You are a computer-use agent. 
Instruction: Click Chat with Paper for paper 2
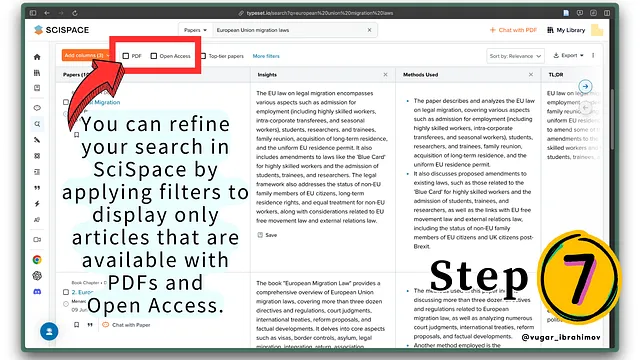[126, 325]
